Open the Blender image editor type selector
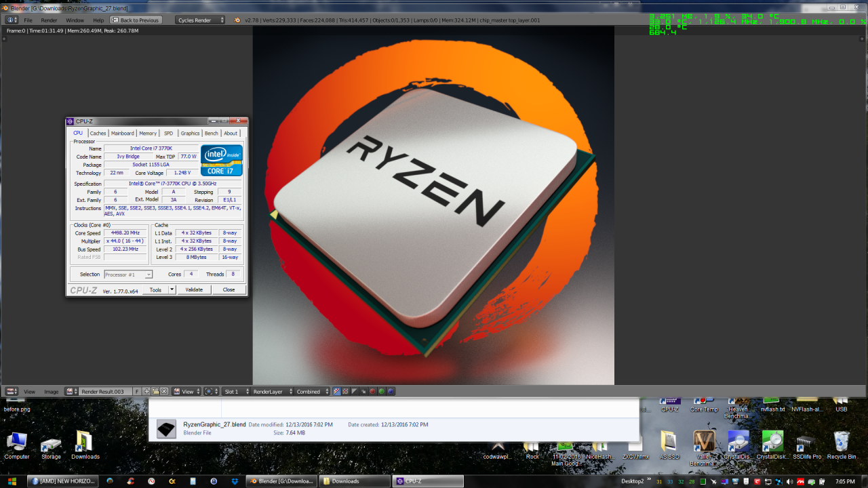This screenshot has height=488, width=868. click(x=11, y=391)
